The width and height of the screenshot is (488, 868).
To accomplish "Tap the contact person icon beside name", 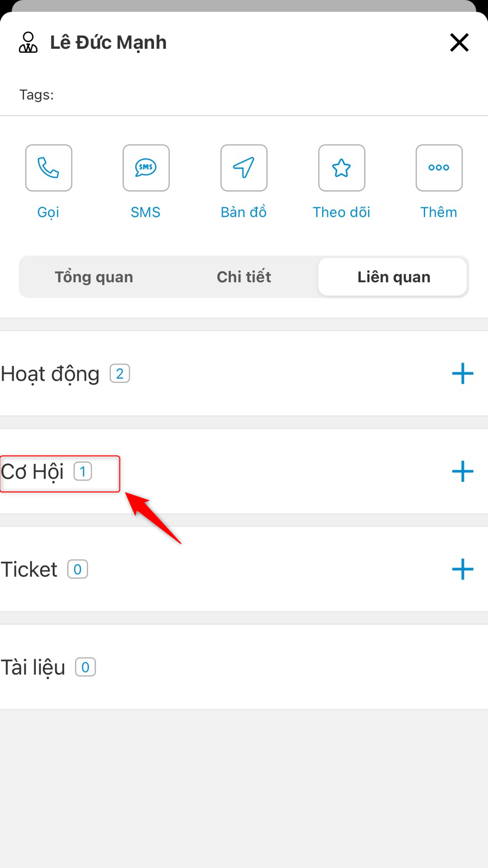I will coord(28,43).
